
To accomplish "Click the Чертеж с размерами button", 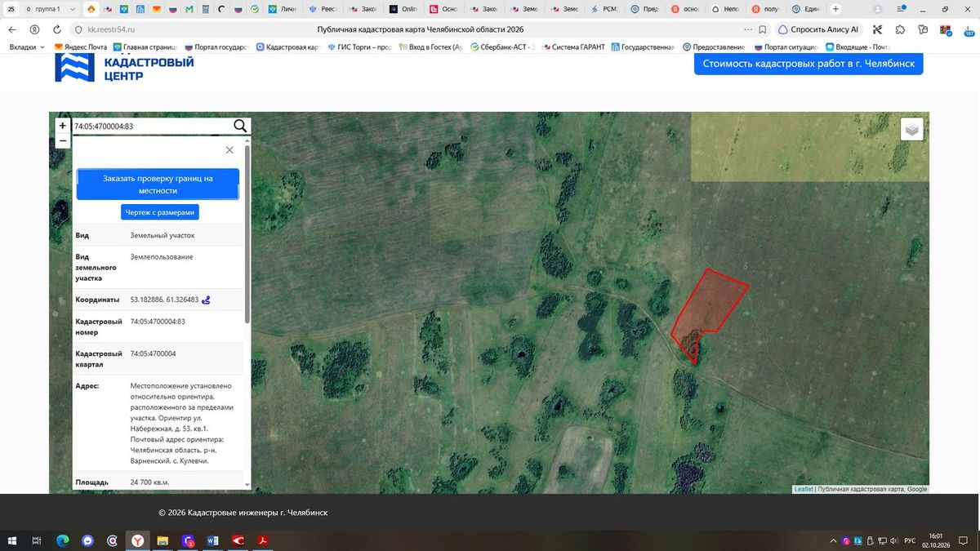I will pos(160,212).
